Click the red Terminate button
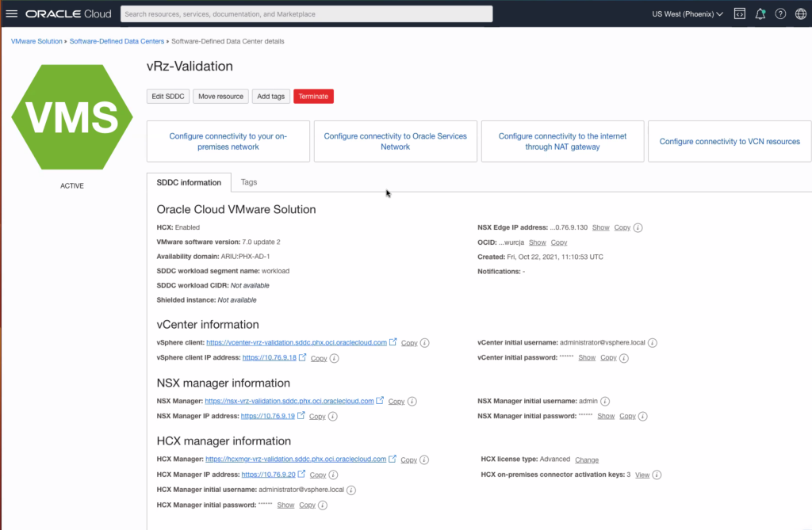The height and width of the screenshot is (530, 812). click(x=313, y=97)
